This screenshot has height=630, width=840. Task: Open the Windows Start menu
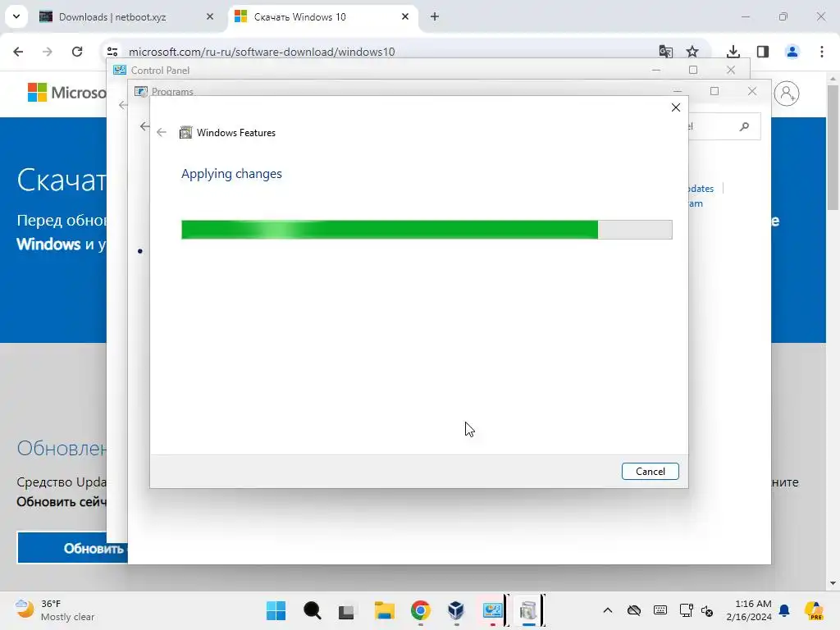point(276,610)
